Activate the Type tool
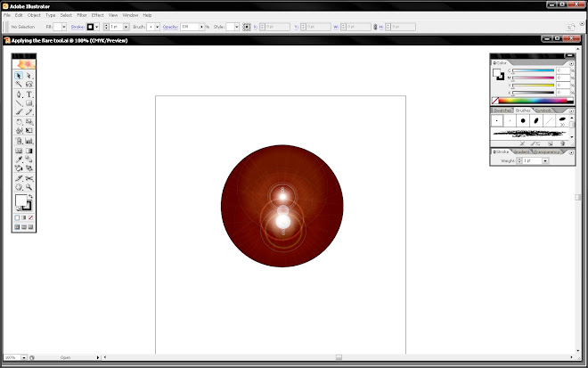The image size is (588, 368). pyautogui.click(x=29, y=94)
